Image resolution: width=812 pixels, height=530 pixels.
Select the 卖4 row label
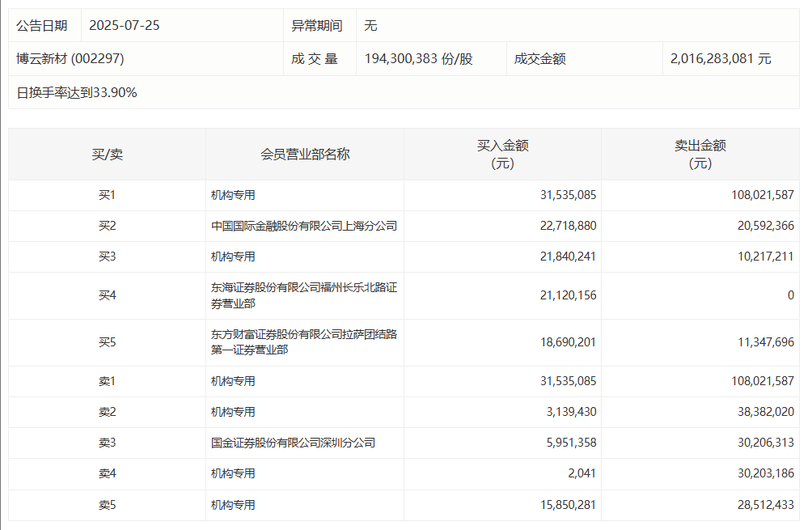[107, 473]
